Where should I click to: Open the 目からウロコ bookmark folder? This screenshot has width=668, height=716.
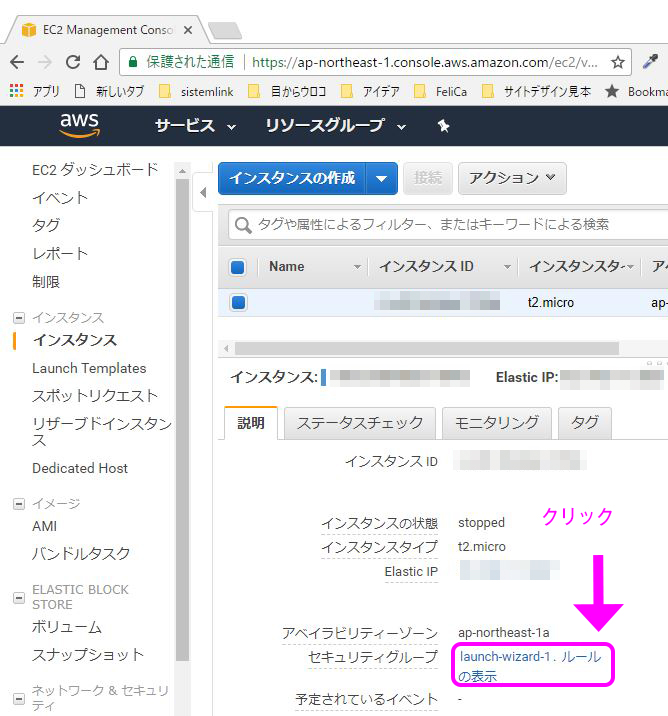tap(287, 91)
